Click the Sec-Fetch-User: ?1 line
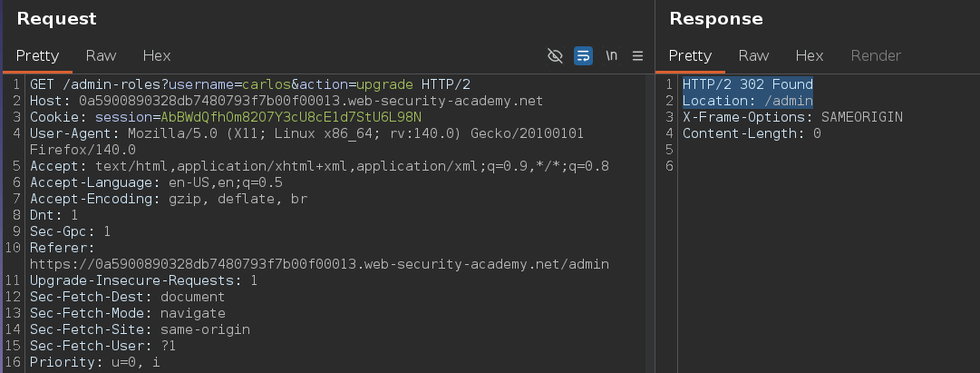This screenshot has width=980, height=373. pyautogui.click(x=102, y=346)
